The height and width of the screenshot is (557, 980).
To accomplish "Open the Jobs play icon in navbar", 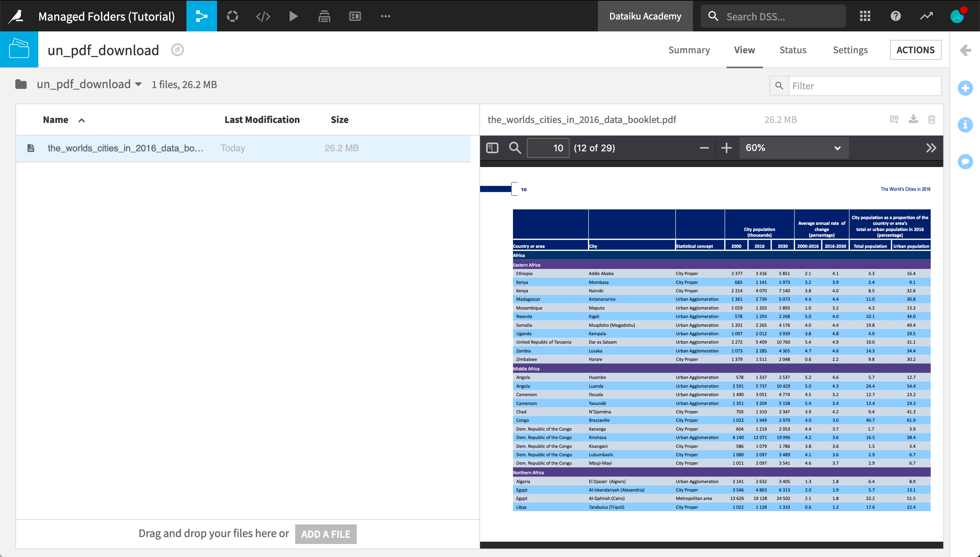I will [293, 16].
